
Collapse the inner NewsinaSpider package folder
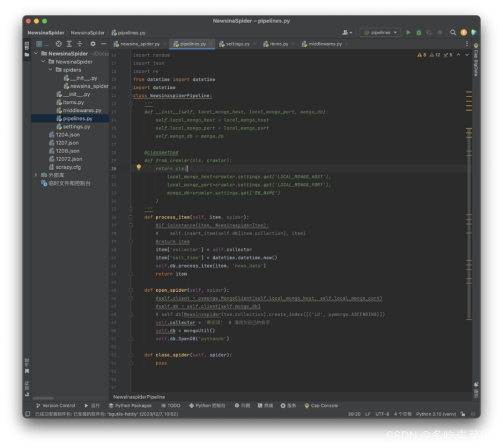(x=44, y=61)
